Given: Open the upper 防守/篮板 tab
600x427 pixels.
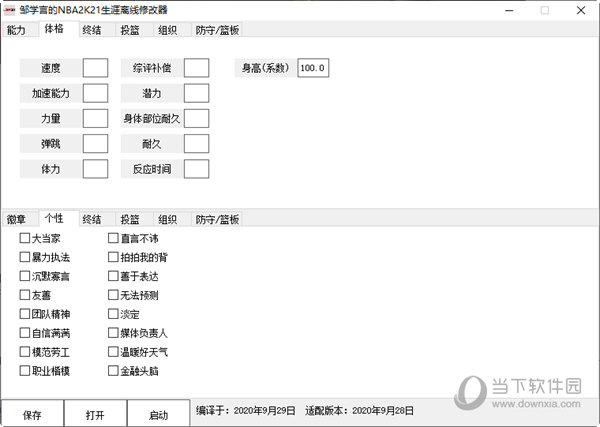Looking at the screenshot, I should click(x=217, y=30).
